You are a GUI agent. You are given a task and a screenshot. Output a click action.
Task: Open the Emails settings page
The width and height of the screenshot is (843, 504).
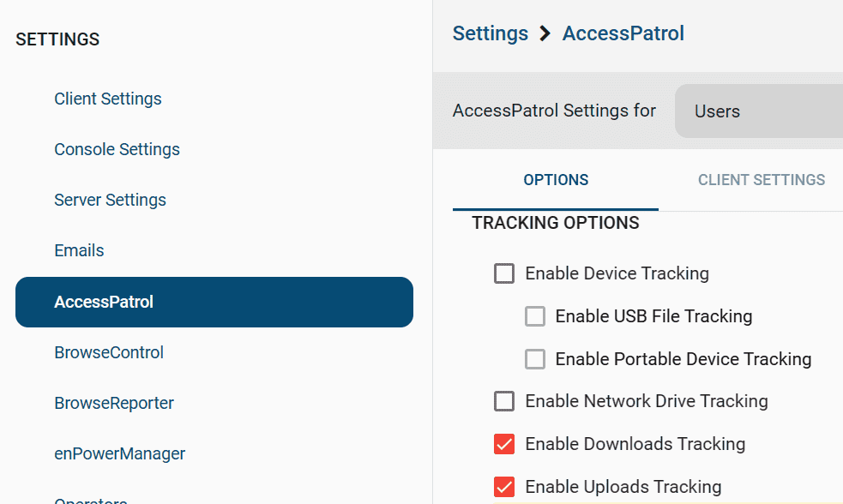[x=79, y=250]
